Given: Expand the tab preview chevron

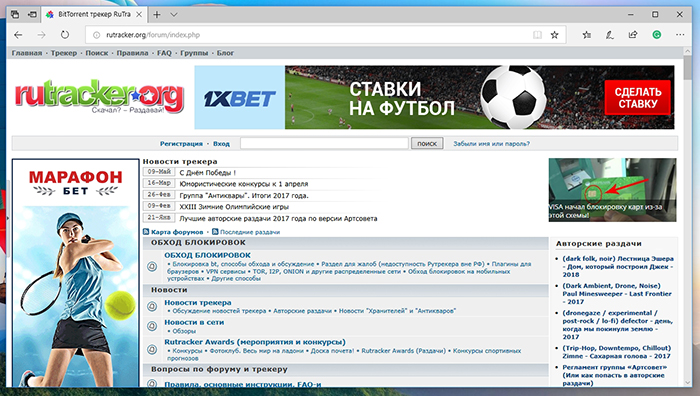Looking at the screenshot, I should (174, 15).
